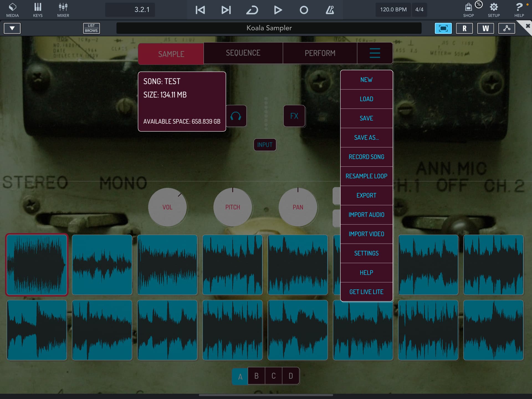The image size is (532, 399).
Task: Open the Keys keyboard panel
Action: (x=38, y=10)
